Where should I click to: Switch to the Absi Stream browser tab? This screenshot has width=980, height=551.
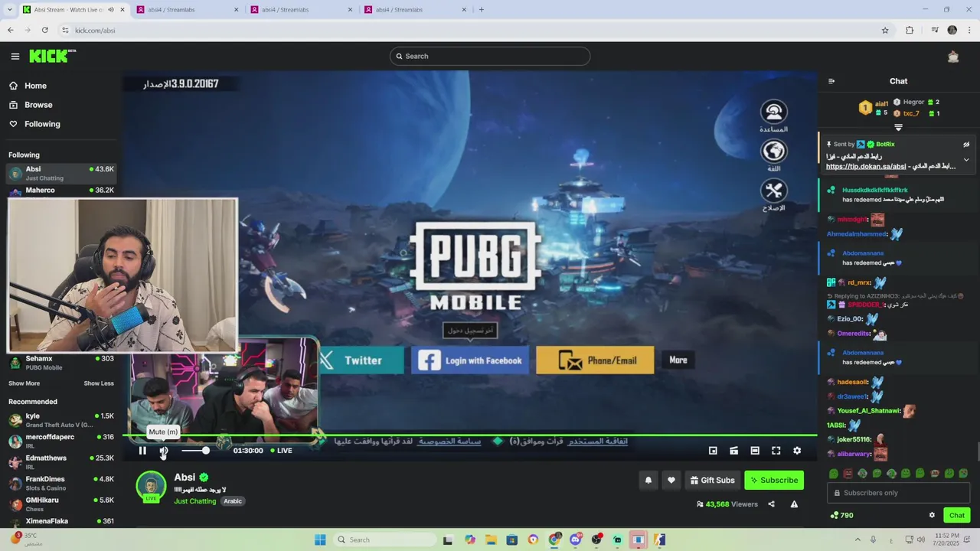coord(73,10)
